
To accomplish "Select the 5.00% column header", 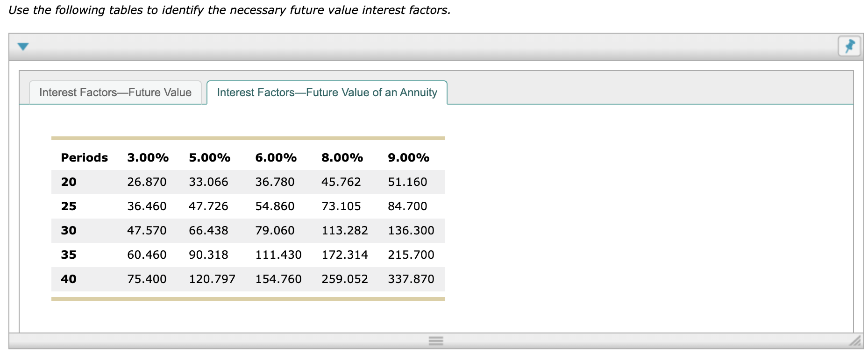I will 209,157.
